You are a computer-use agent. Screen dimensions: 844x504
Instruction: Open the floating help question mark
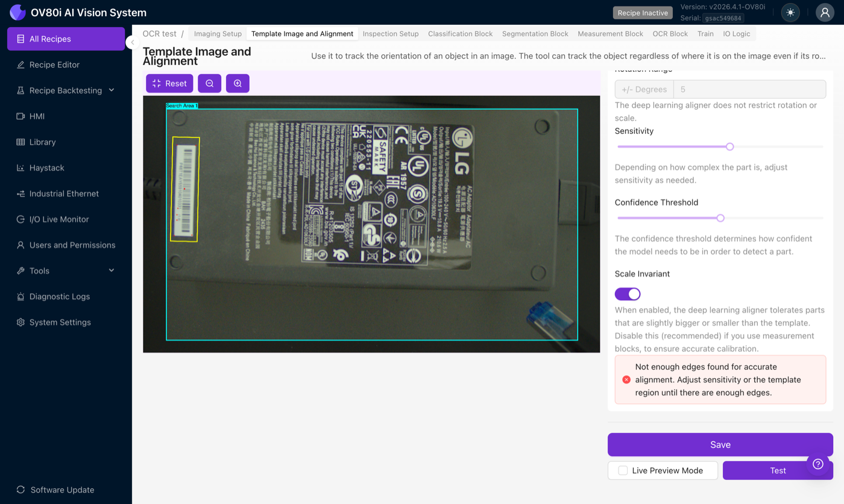tap(818, 464)
